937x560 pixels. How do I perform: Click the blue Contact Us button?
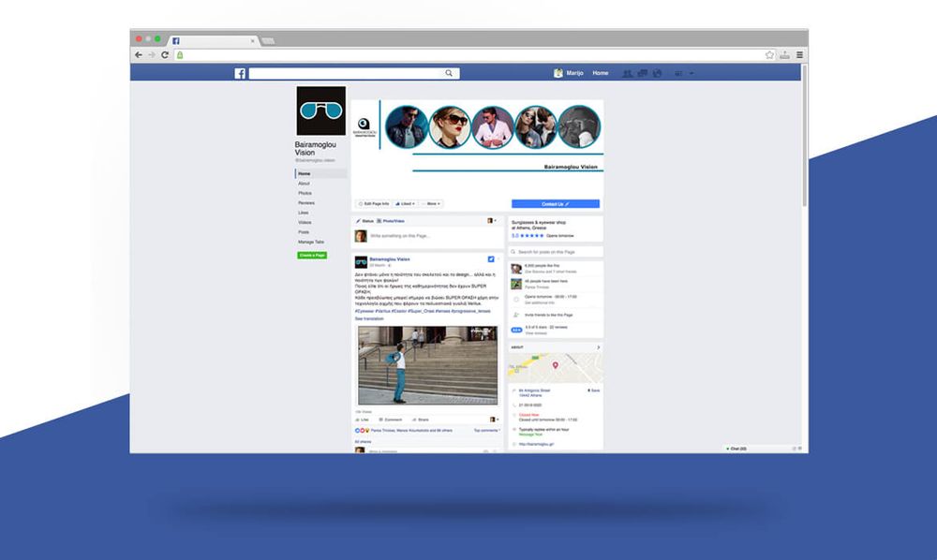click(x=555, y=203)
